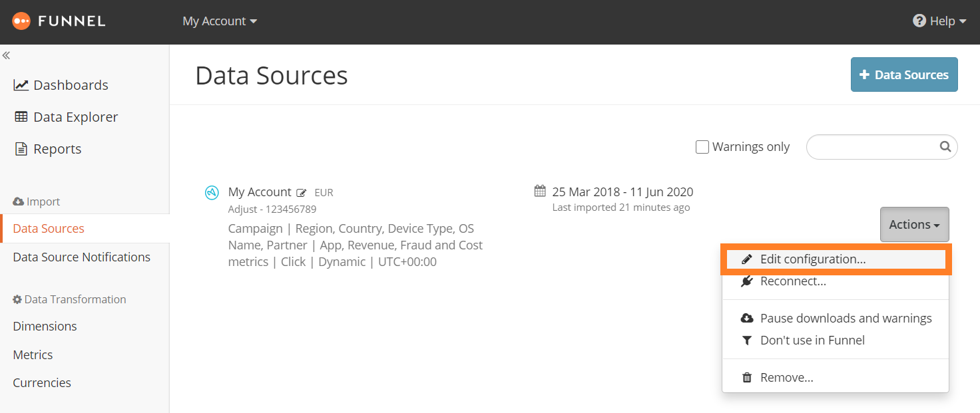
Task: Click the EUR currency label
Action: pyautogui.click(x=324, y=193)
